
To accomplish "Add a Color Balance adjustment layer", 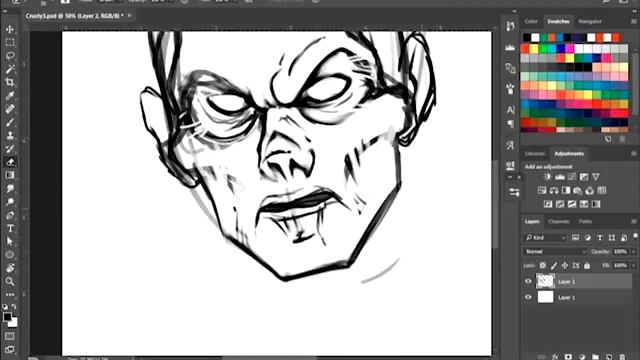I will click(x=554, y=191).
